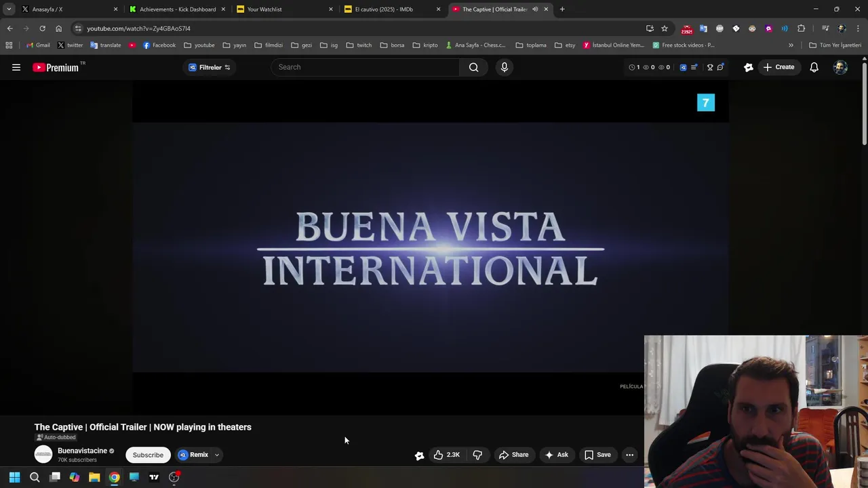
Task: Click the vidIQ chat bubble icon
Action: pyautogui.click(x=720, y=67)
